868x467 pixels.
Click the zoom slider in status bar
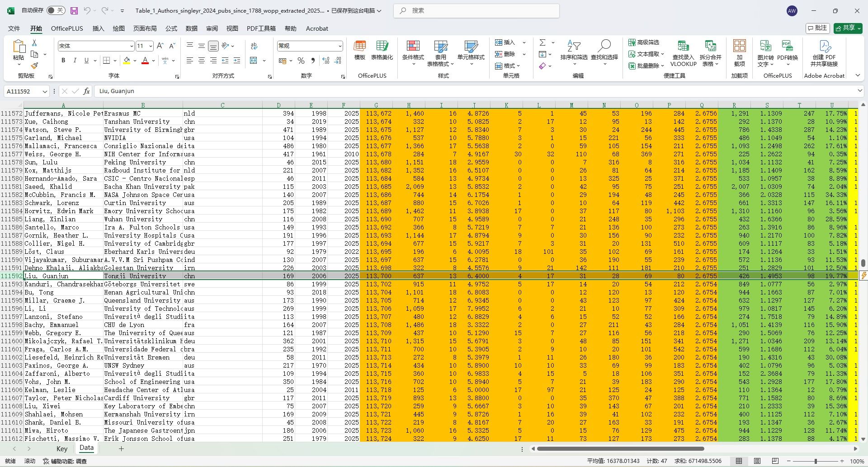click(x=815, y=461)
